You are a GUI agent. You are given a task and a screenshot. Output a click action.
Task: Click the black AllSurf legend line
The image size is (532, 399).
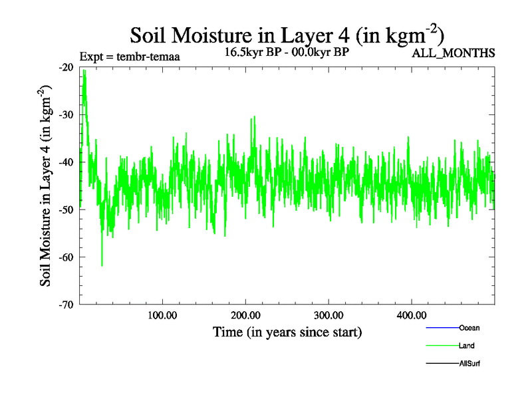[442, 364]
